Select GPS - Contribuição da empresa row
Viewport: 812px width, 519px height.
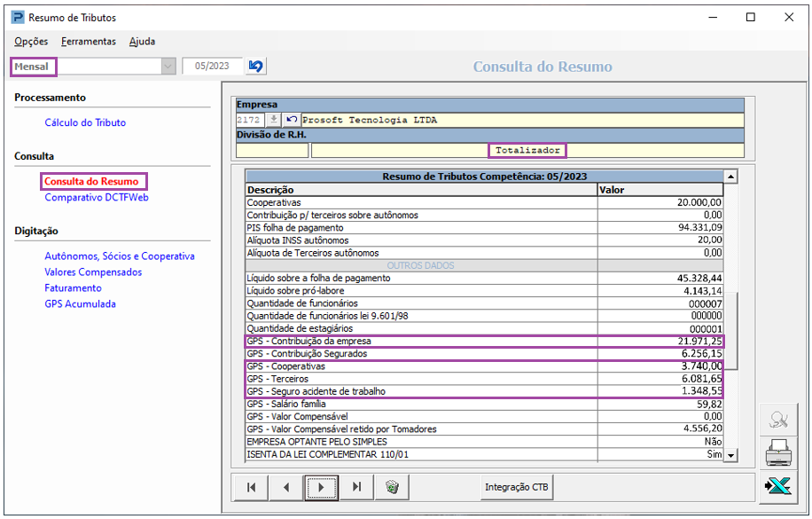tap(484, 342)
